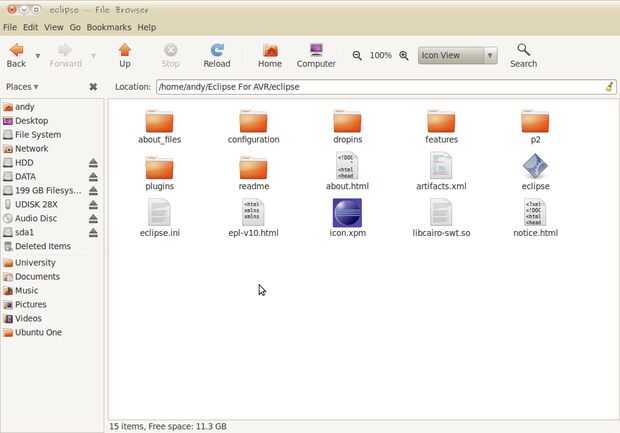Open Documents bookmark in sidebar
Screen dimensions: 620x433
(32, 277)
